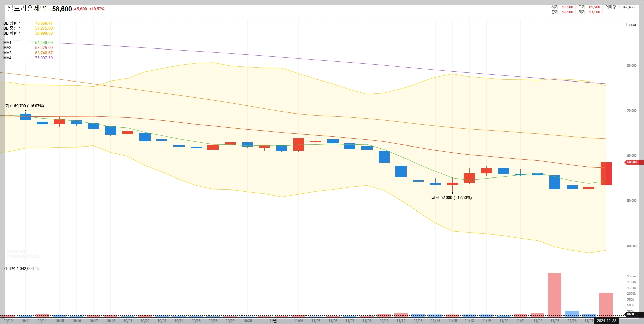Click the blue candle on 11/25
Image resolution: width=644 pixels, height=324 pixels.
555,182
